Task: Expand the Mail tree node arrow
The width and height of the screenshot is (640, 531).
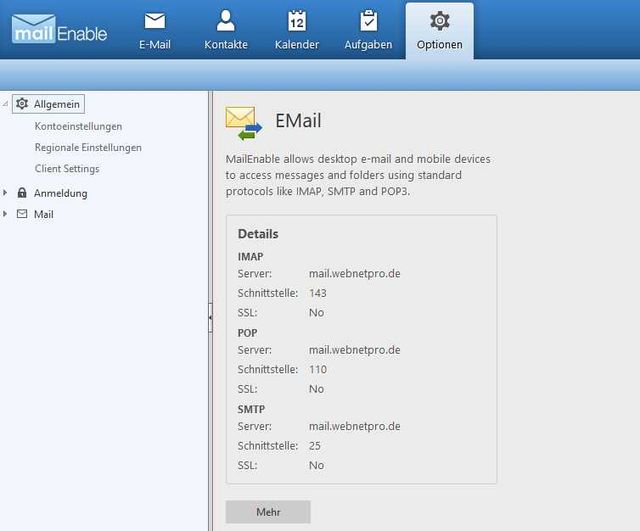Action: click(6, 214)
